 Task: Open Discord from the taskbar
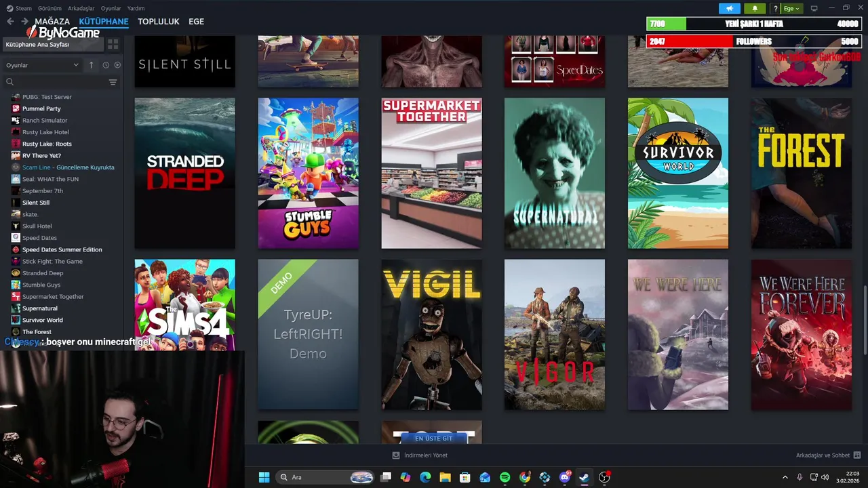point(565,477)
